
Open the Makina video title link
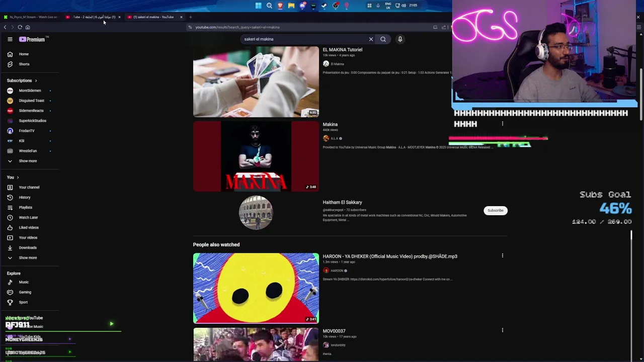(330, 124)
